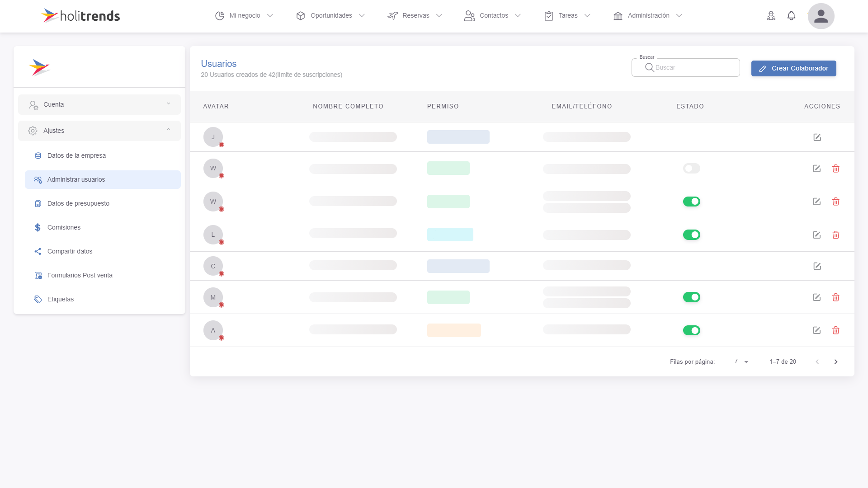Image resolution: width=868 pixels, height=488 pixels.
Task: Expand the Contactos dropdown chevron
Action: coord(518,16)
